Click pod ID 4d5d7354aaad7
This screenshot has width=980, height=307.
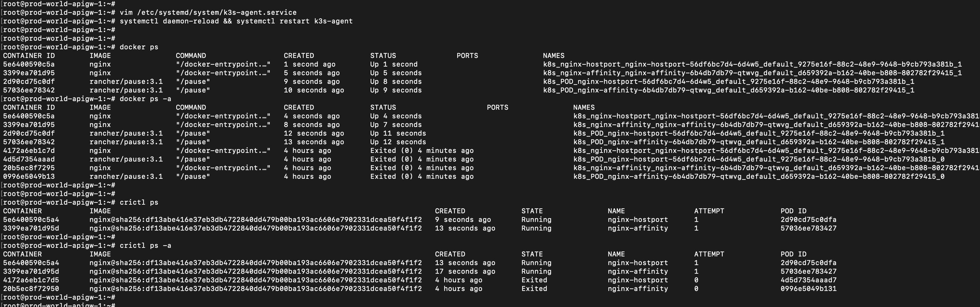(808, 280)
